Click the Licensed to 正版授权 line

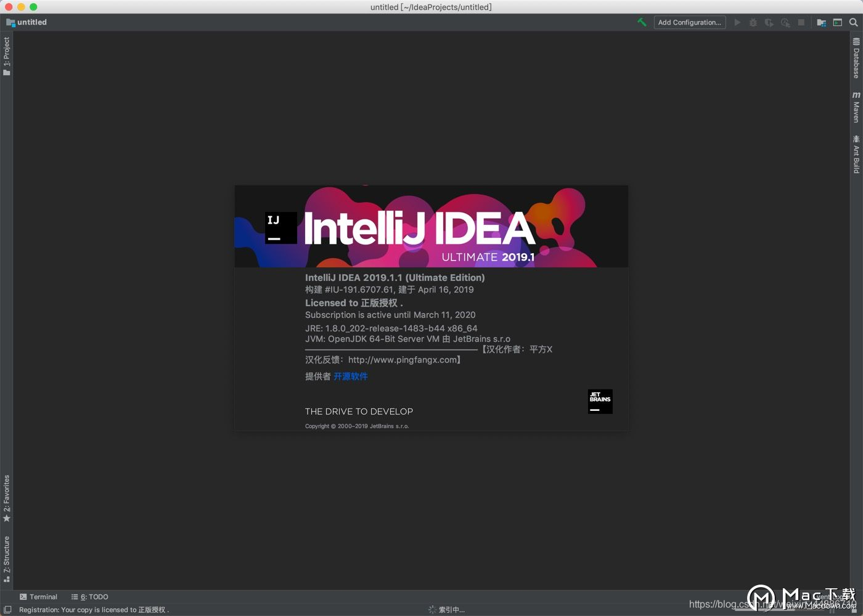(x=354, y=303)
